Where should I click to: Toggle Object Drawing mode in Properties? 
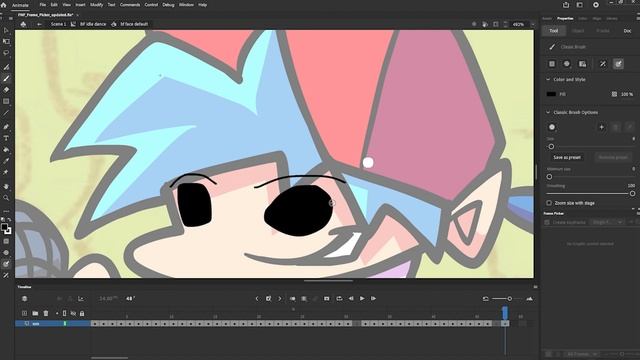click(552, 64)
